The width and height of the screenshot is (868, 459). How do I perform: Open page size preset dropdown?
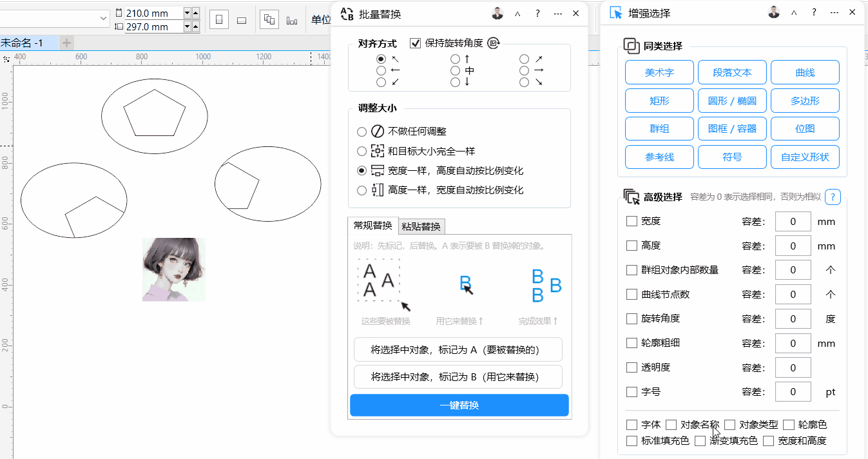point(104,19)
